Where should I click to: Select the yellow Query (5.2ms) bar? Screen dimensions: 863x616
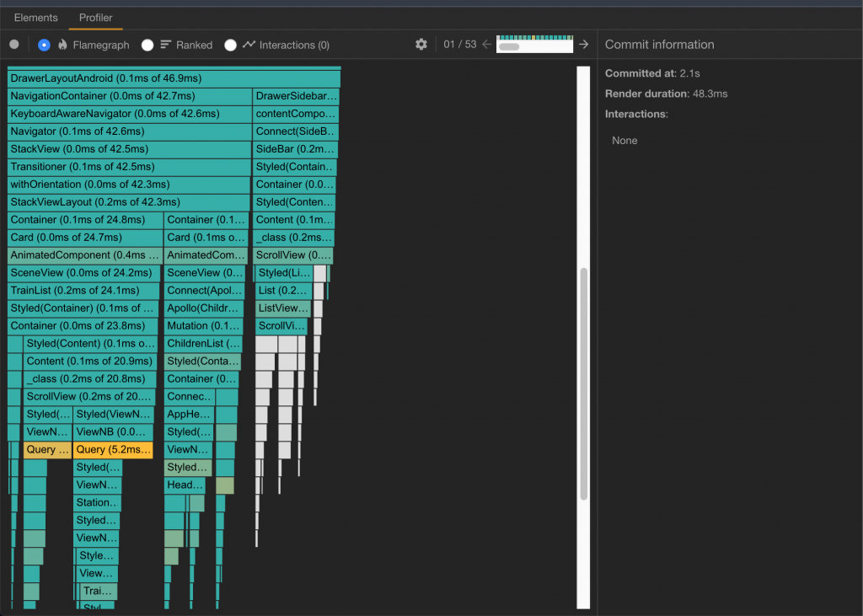pyautogui.click(x=113, y=450)
